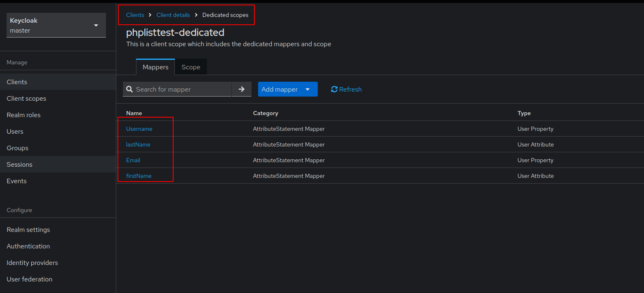Click Username row's AttributeStatement Mapper category
Screen dimensions: 644x293
pyautogui.click(x=289, y=129)
